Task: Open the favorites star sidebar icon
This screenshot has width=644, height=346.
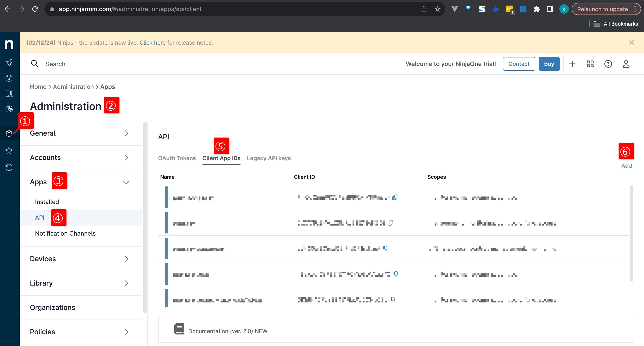Action: [x=9, y=150]
